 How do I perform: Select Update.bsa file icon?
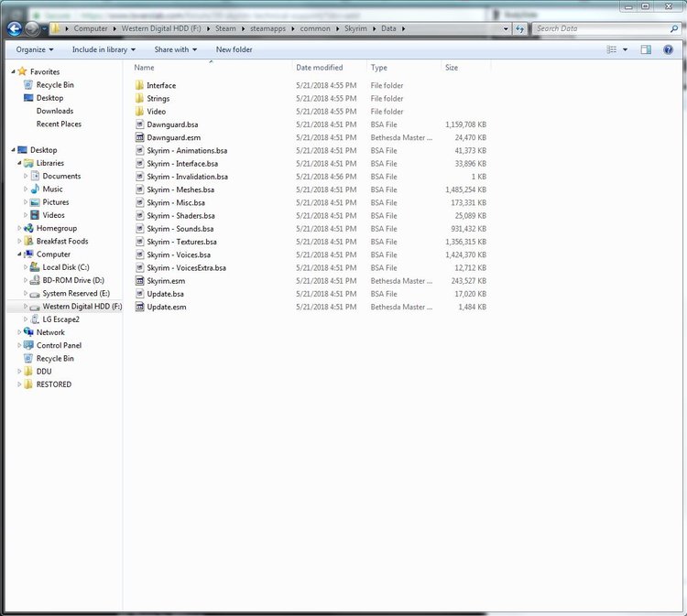[x=139, y=294]
